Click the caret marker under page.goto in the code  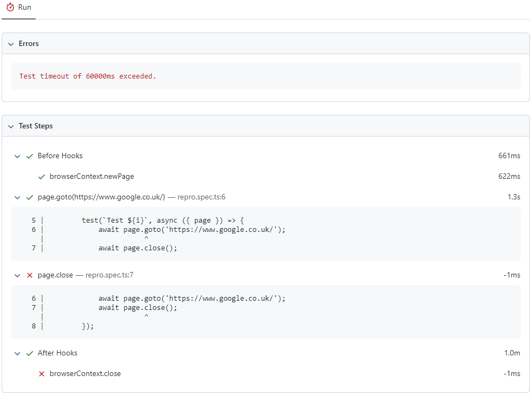pyautogui.click(x=146, y=238)
